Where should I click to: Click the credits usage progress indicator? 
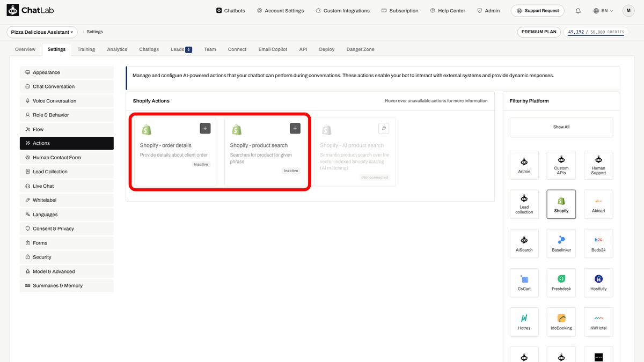596,32
